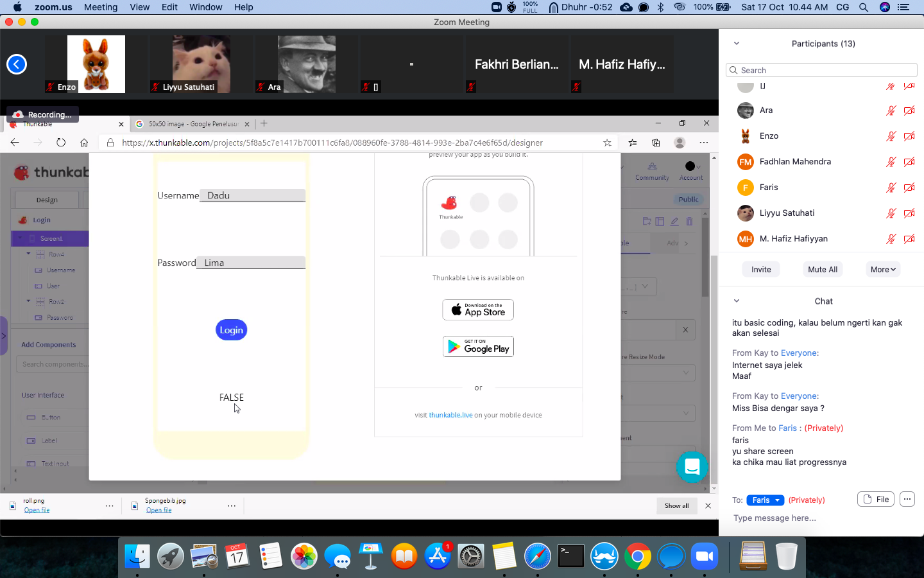Click the participants Search field
The height and width of the screenshot is (578, 924).
(821, 70)
